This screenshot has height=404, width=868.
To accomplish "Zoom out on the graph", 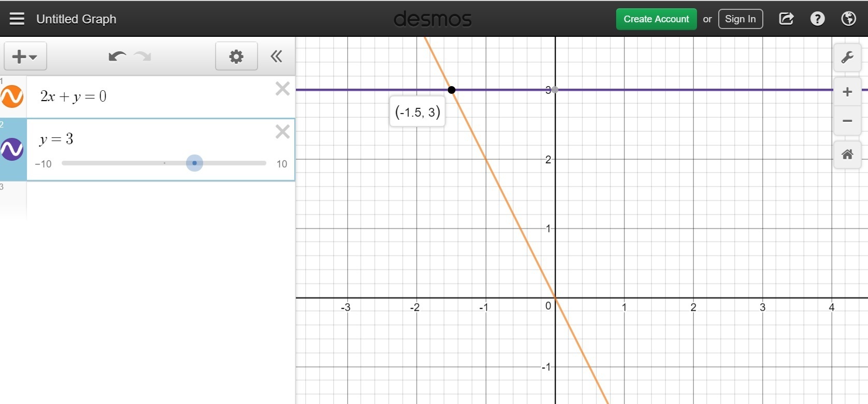I will coord(847,121).
